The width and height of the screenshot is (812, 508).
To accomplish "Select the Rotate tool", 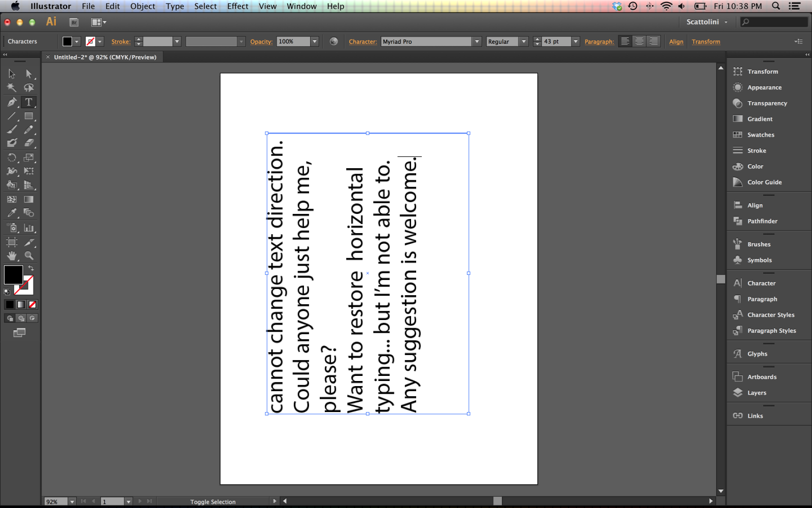I will coord(12,157).
